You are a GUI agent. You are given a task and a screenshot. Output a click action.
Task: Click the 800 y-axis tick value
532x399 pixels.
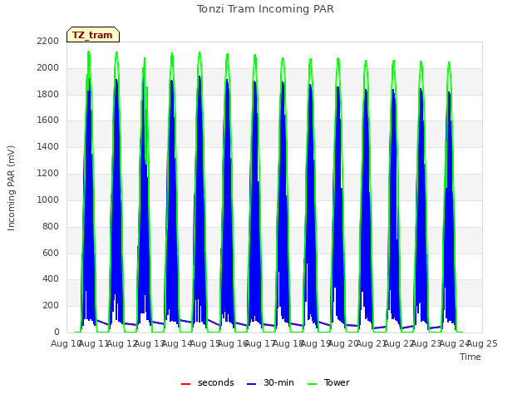tap(51, 226)
